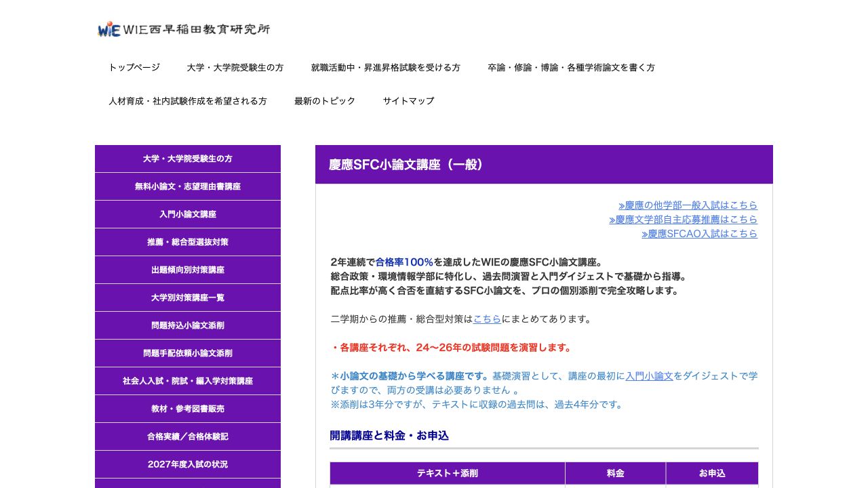Open 就職活動中・昇進昇格試験を受ける方 menu
Viewport: 868px width, 488px height.
click(386, 68)
